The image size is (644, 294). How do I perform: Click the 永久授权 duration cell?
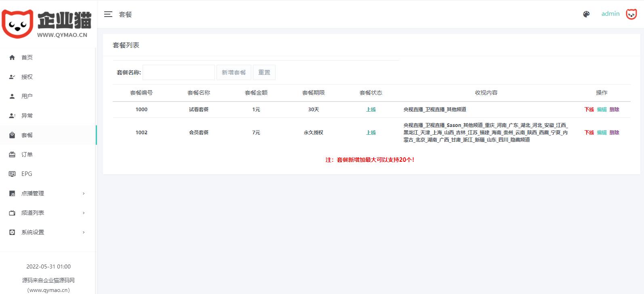(314, 133)
